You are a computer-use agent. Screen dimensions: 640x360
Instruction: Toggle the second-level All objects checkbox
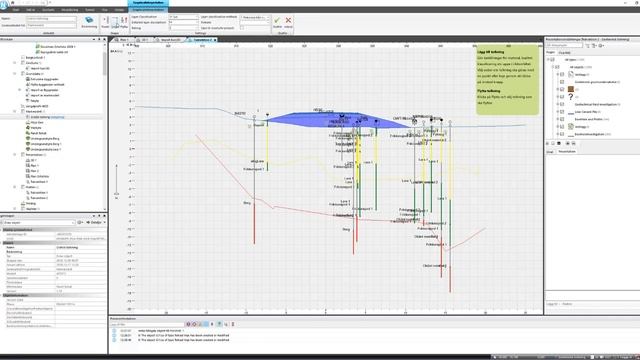[x=557, y=67]
